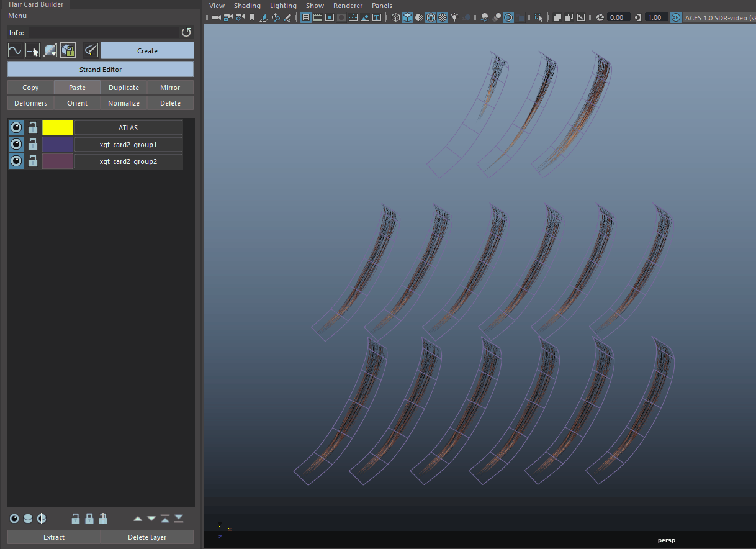The height and width of the screenshot is (549, 756).
Task: Click the paintbrush curve tool icon
Action: [x=91, y=50]
